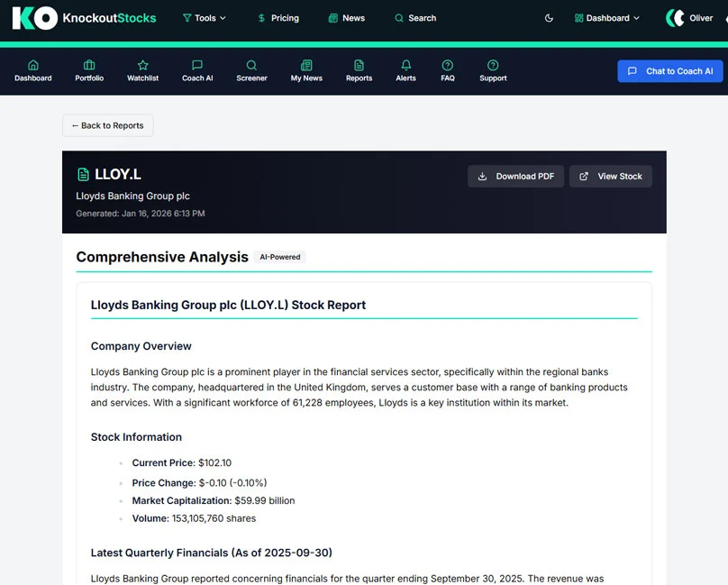Open the FAQ question mark icon
Image resolution: width=728 pixels, height=585 pixels.
point(448,65)
